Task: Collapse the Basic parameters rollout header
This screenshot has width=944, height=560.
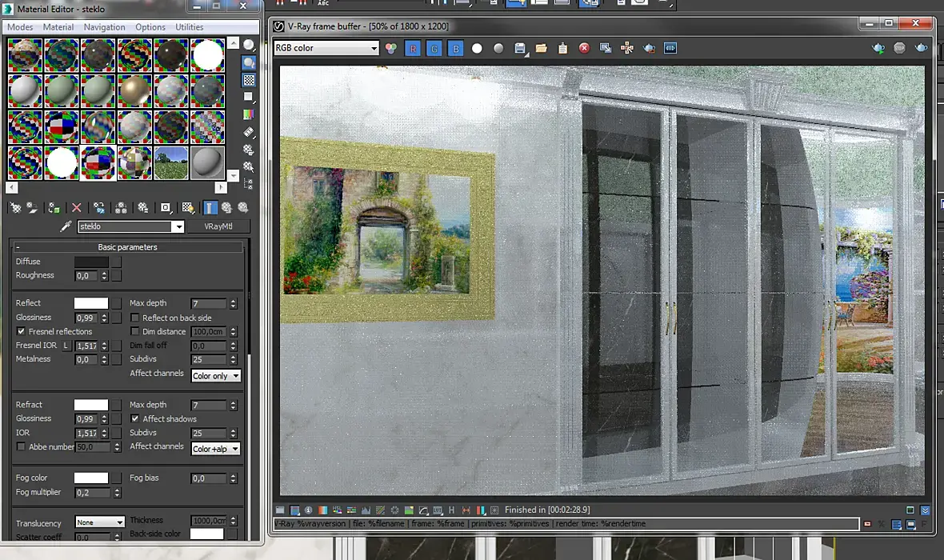Action: click(128, 247)
